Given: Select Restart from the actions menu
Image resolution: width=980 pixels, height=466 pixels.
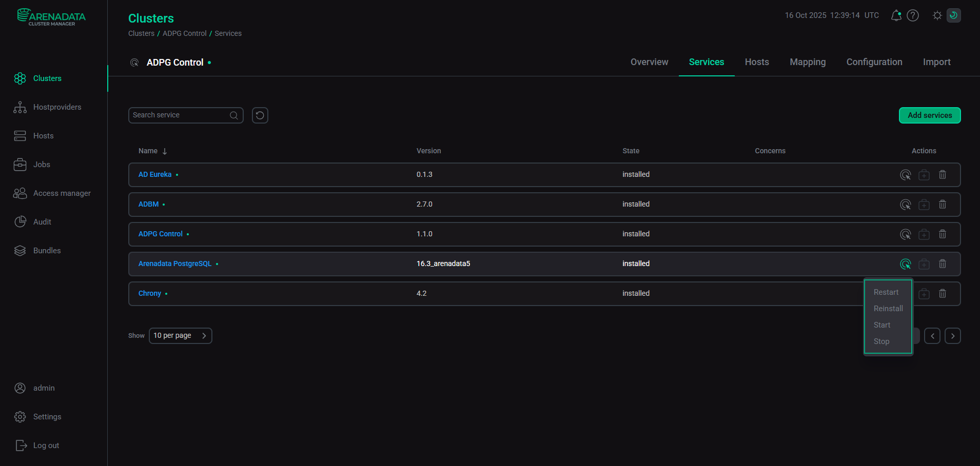Looking at the screenshot, I should coord(886,292).
